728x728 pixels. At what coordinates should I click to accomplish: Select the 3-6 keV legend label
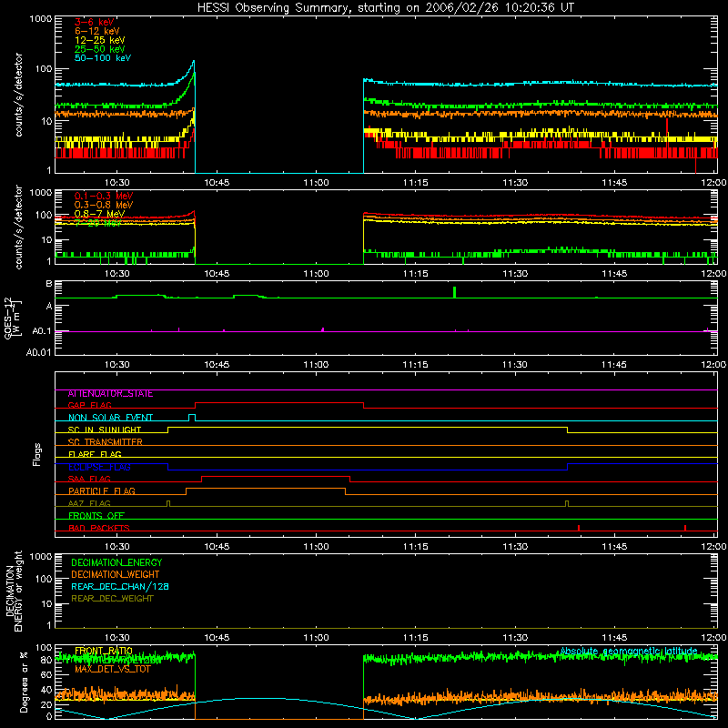coord(95,22)
